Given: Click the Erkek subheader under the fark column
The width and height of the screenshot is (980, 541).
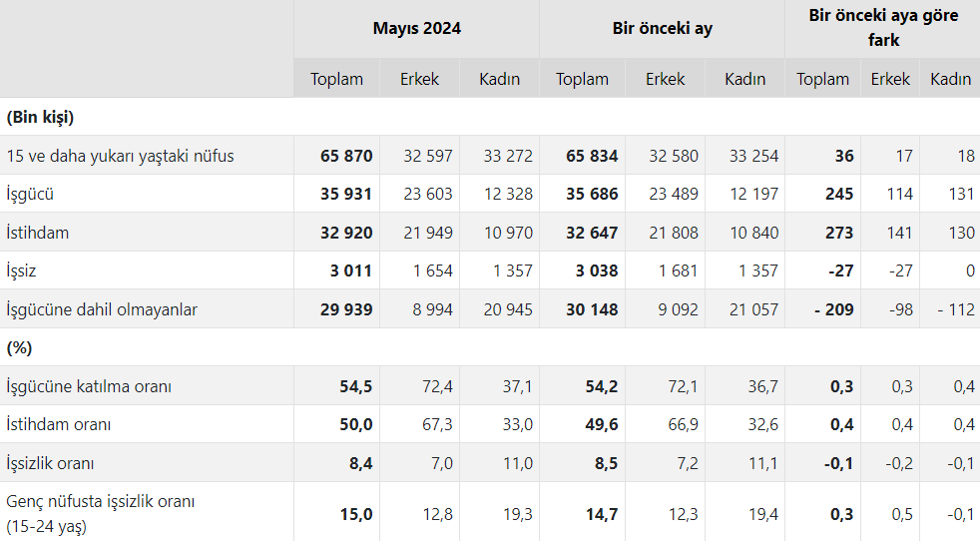Looking at the screenshot, I should pos(890,79).
